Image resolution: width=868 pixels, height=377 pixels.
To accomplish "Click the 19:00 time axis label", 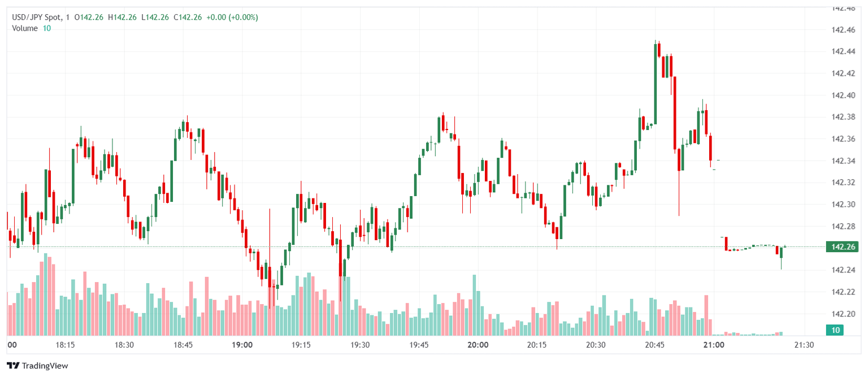I will 242,345.
